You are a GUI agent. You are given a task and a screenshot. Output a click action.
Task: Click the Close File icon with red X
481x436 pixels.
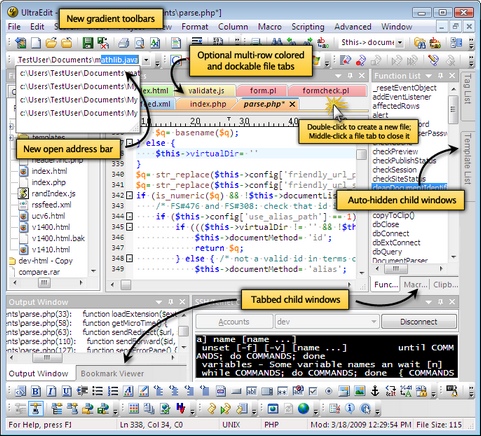103,43
